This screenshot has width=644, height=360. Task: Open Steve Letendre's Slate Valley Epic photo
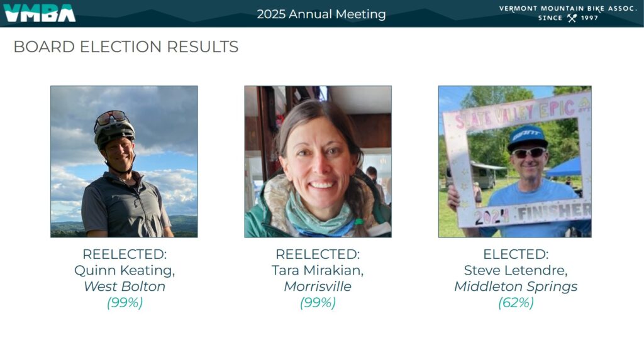pyautogui.click(x=515, y=161)
